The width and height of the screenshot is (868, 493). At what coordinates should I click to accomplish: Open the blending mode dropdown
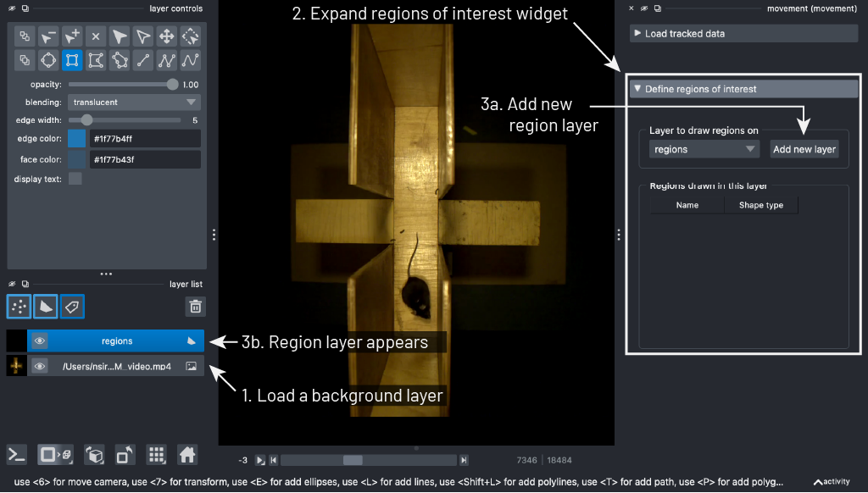(x=133, y=102)
